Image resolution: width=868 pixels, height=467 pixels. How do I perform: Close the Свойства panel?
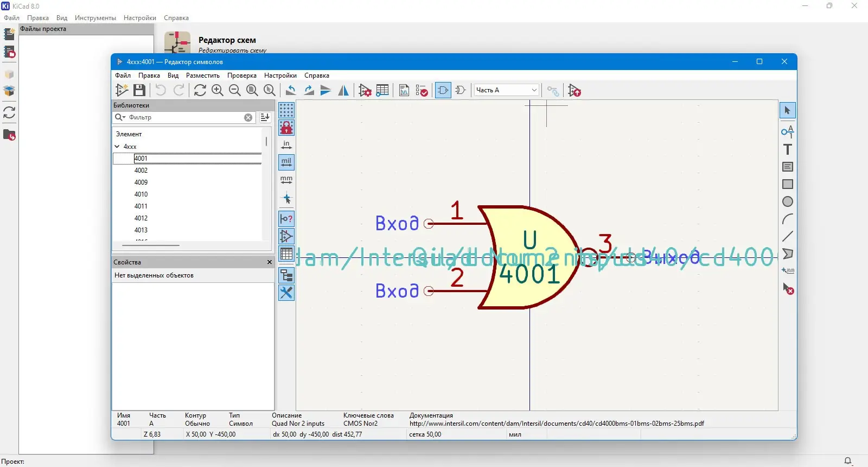(x=270, y=262)
